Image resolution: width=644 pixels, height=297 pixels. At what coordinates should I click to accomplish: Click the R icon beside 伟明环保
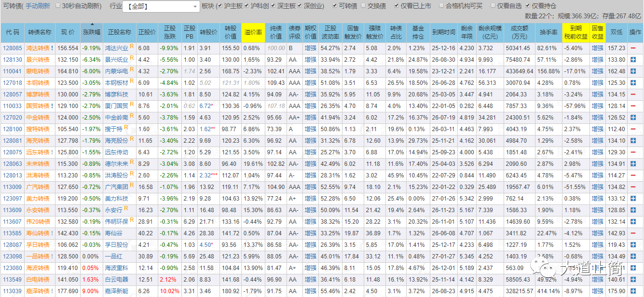(x=132, y=221)
